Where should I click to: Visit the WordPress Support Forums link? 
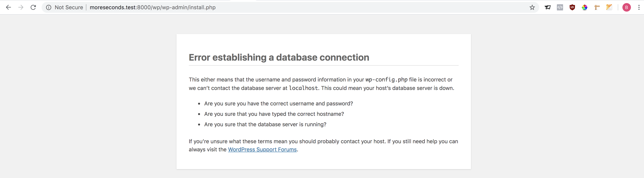262,149
